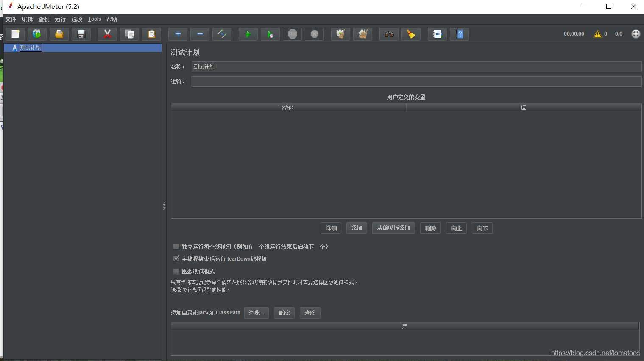Start test with no pauses icon
644x361 pixels.
tap(270, 34)
